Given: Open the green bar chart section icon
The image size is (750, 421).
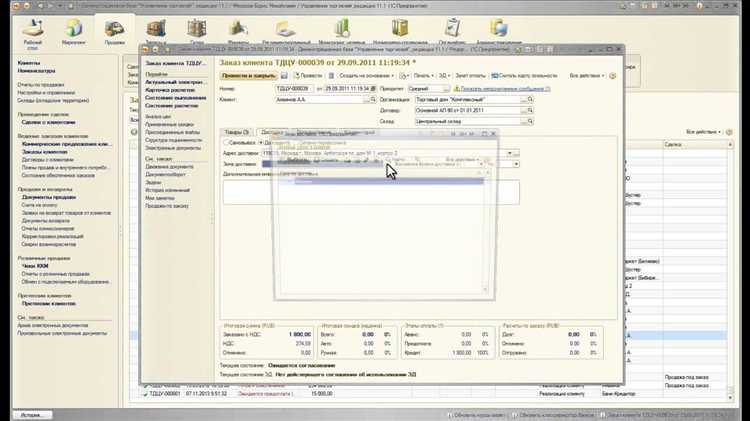Looking at the screenshot, I should 342,29.
